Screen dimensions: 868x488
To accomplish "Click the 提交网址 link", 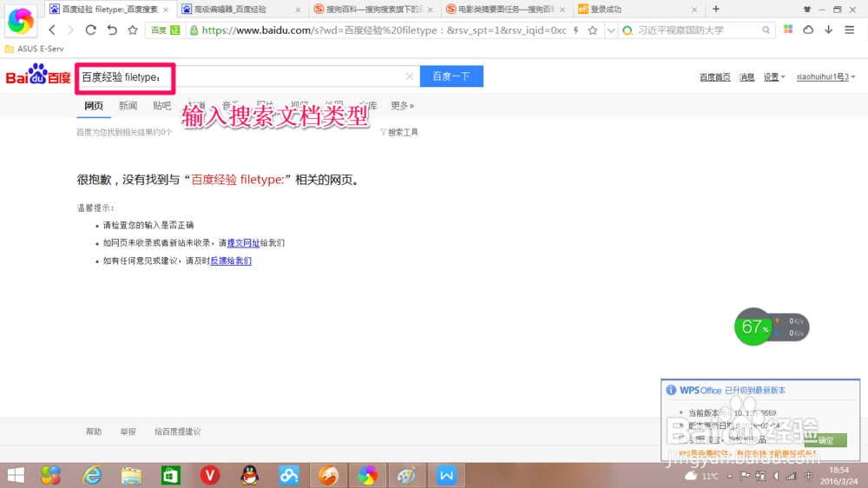I will pyautogui.click(x=243, y=242).
